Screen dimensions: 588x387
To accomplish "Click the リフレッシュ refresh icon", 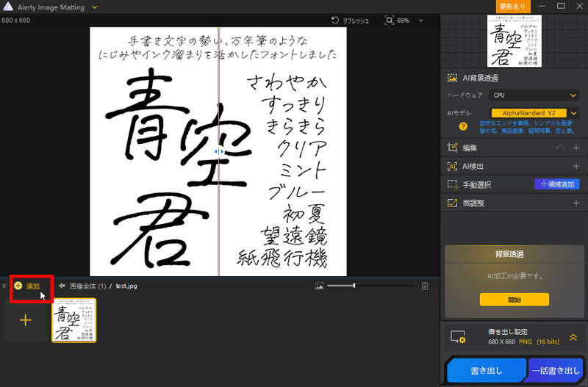I will tap(336, 21).
